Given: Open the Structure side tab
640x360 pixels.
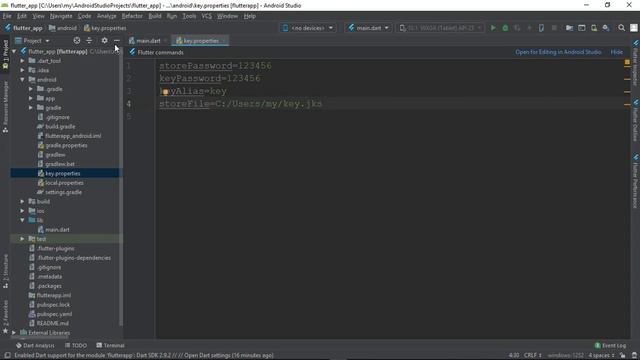Looking at the screenshot, I should tap(5, 271).
